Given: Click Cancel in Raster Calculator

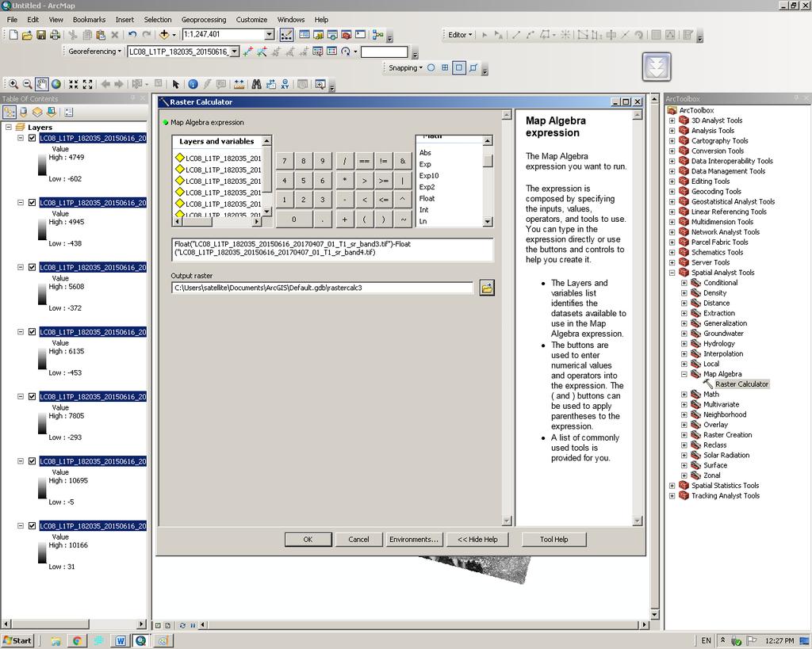Looking at the screenshot, I should [x=358, y=540].
